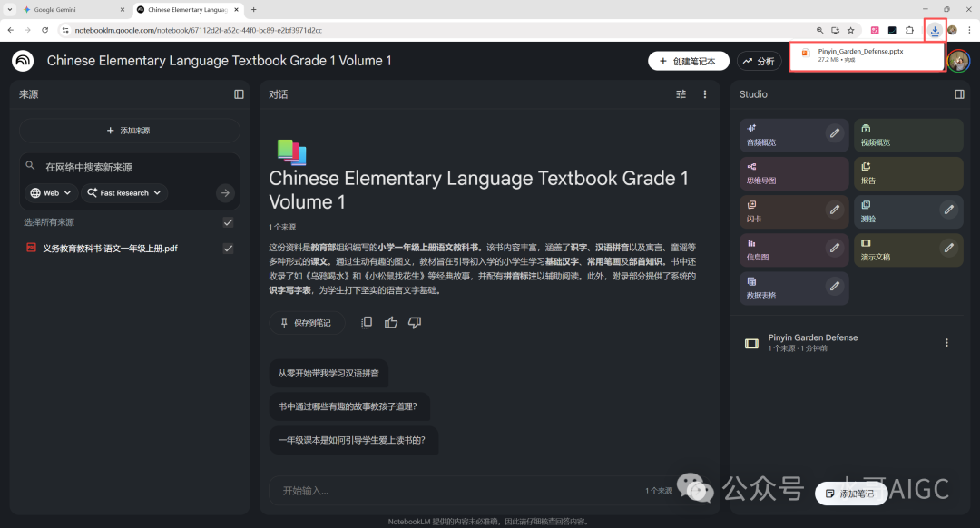Click the 添加来源 add source button
Screen dimensions: 980x528
point(130,131)
